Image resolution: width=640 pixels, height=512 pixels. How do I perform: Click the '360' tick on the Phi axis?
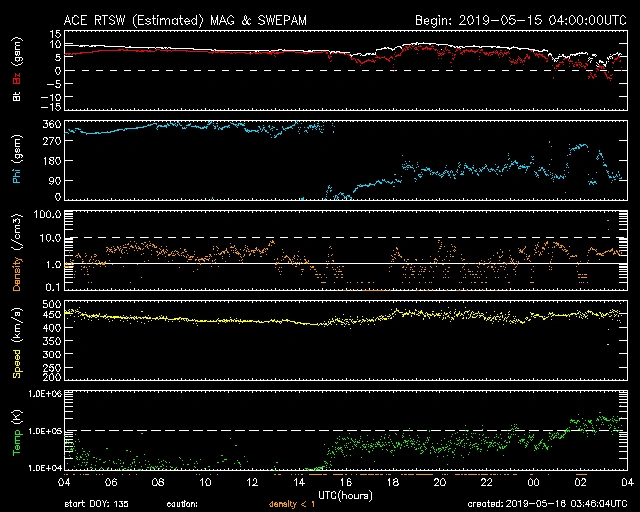point(52,125)
